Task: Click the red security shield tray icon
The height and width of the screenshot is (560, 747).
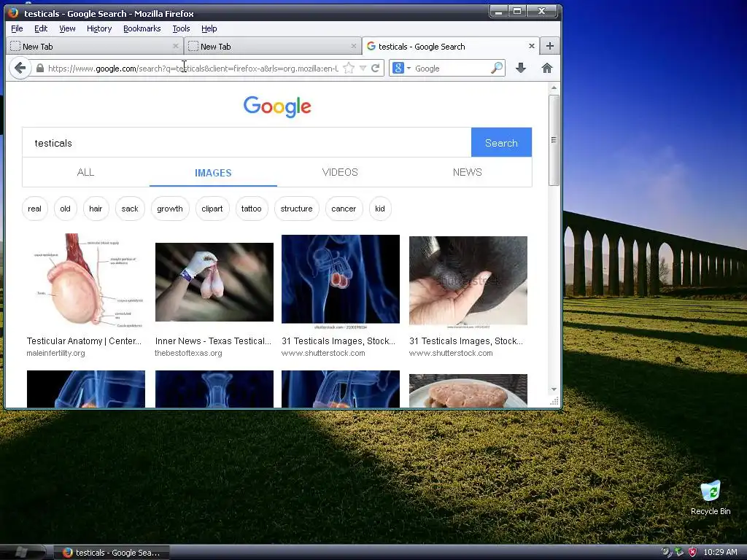Action: (x=693, y=553)
